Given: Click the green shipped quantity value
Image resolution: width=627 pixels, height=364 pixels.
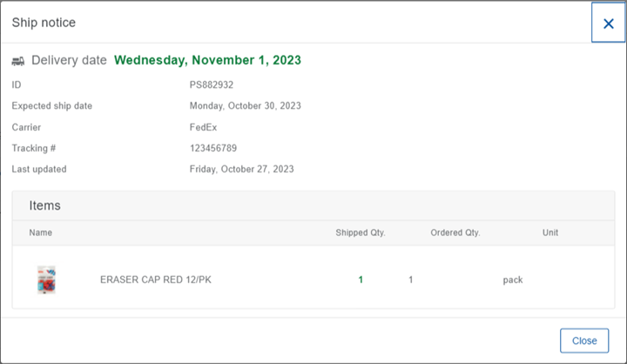Looking at the screenshot, I should click(x=361, y=280).
